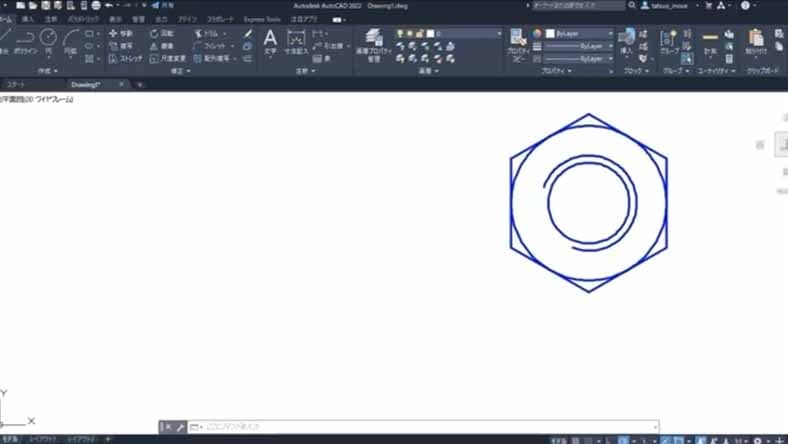Expand the Block panel

(636, 71)
